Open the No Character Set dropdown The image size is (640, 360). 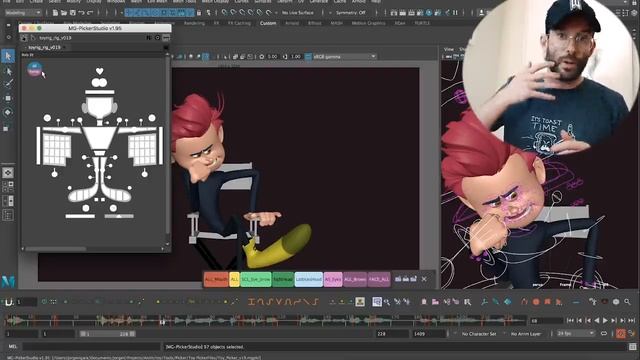pyautogui.click(x=478, y=333)
